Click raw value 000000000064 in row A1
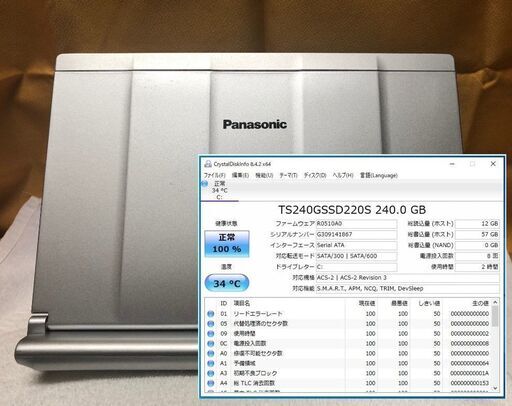This screenshot has width=512, height=406. (x=470, y=363)
